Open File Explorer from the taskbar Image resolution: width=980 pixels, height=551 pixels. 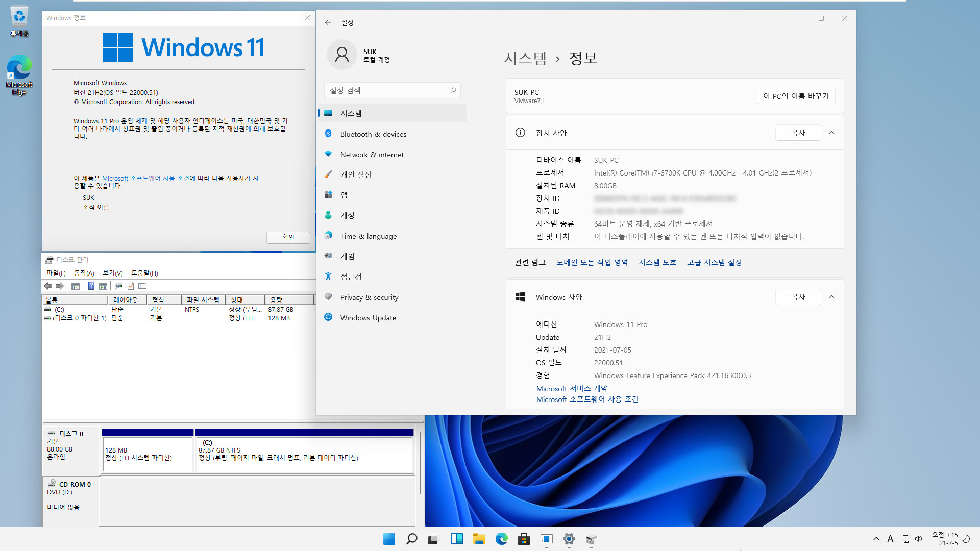pyautogui.click(x=479, y=539)
